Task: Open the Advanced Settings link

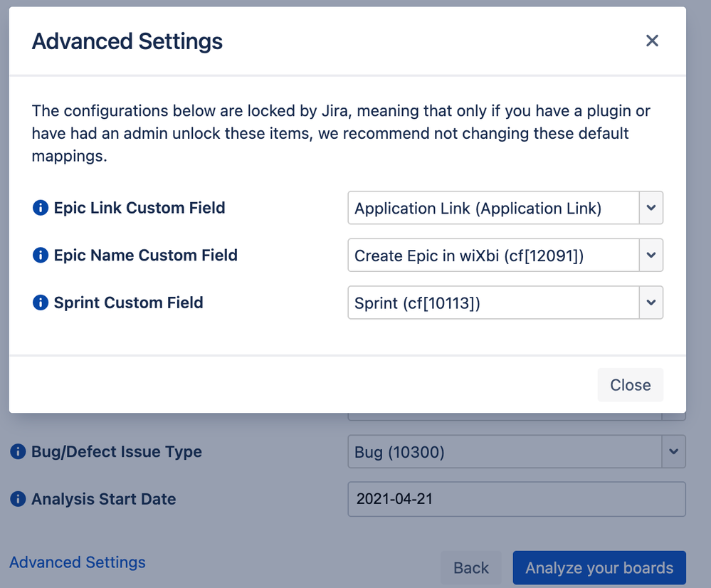Action: pos(78,562)
